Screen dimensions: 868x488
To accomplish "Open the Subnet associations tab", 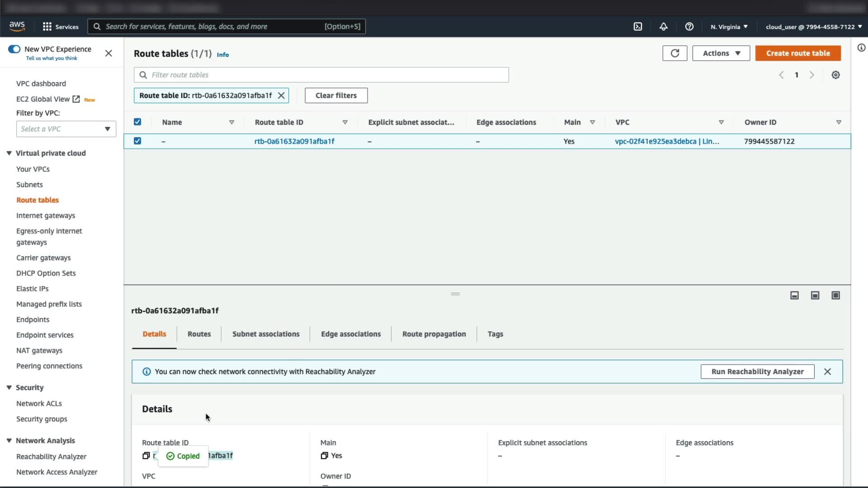I will pos(266,334).
